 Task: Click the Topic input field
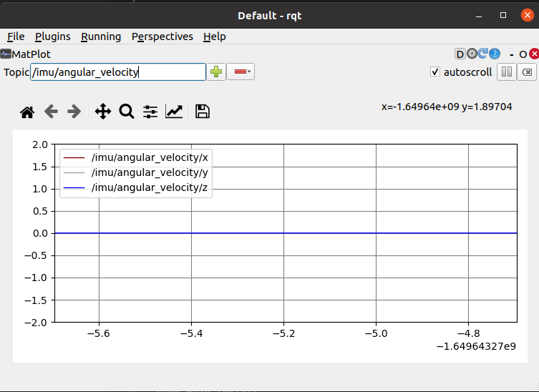click(x=118, y=72)
